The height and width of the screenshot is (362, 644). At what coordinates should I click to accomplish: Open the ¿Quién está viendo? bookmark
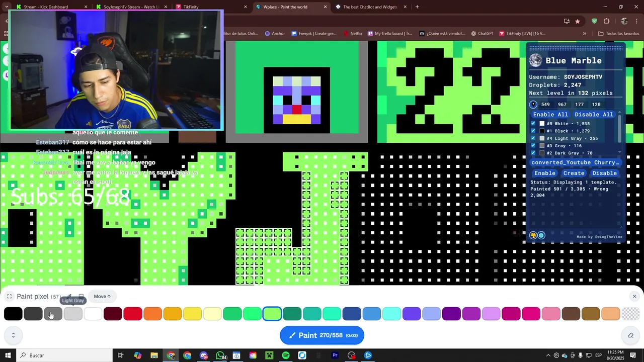[x=442, y=34]
